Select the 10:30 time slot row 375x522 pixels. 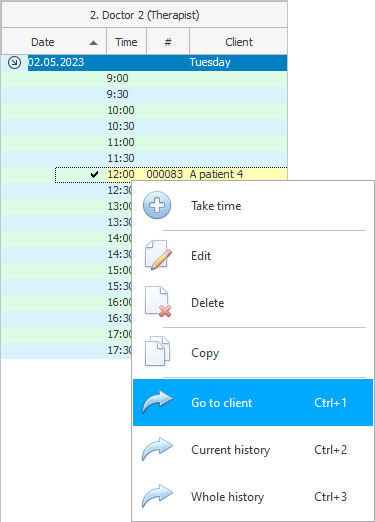(144, 127)
